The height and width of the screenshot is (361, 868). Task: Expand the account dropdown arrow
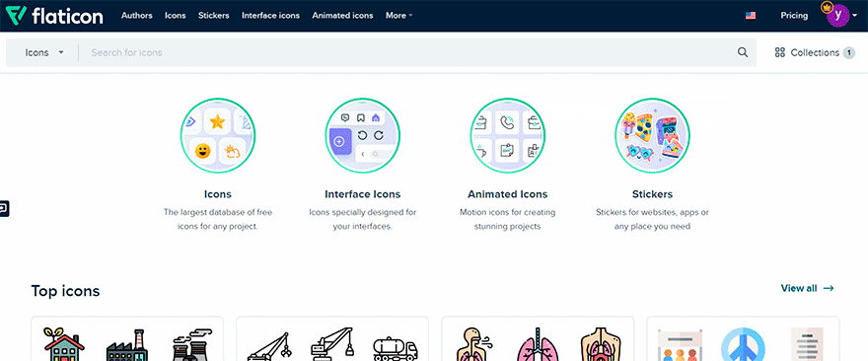(x=855, y=16)
